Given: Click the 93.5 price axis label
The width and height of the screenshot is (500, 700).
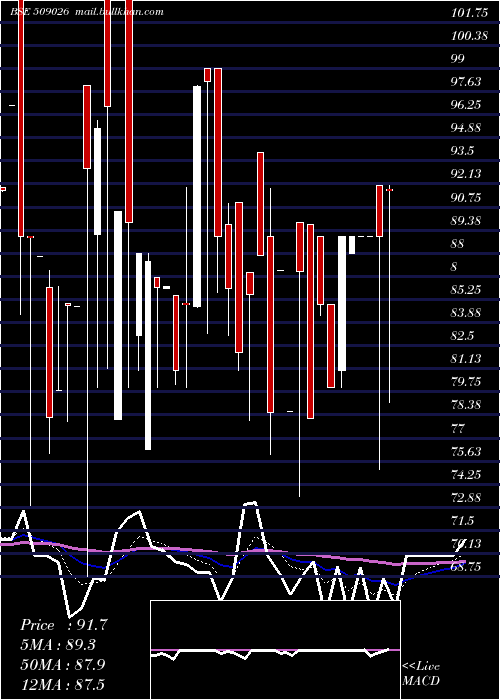Looking at the screenshot, I should click(x=462, y=151).
